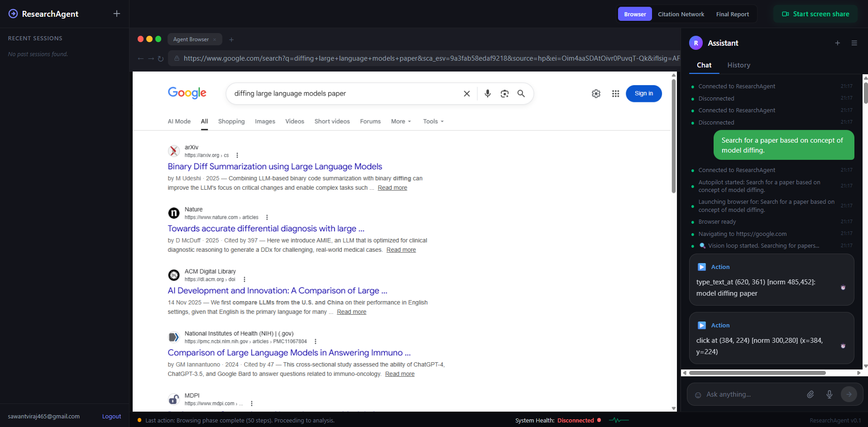Attach a file with the paperclip icon

(810, 394)
